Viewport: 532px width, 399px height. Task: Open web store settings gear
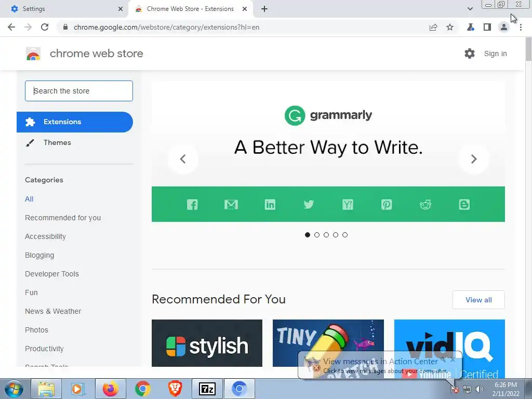(x=470, y=54)
